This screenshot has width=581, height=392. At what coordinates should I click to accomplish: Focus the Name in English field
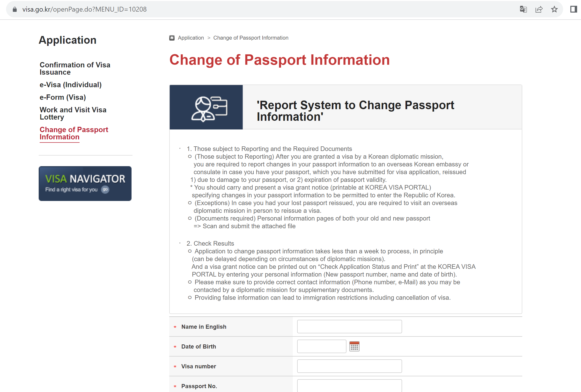pos(349,326)
